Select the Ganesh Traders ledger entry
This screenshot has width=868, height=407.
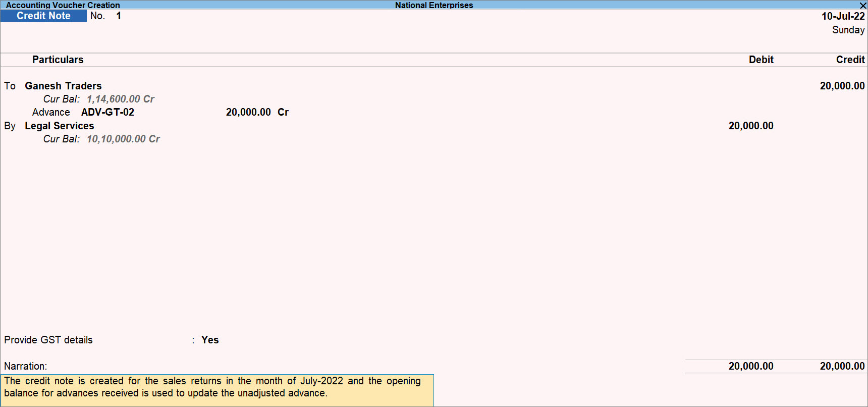[63, 86]
